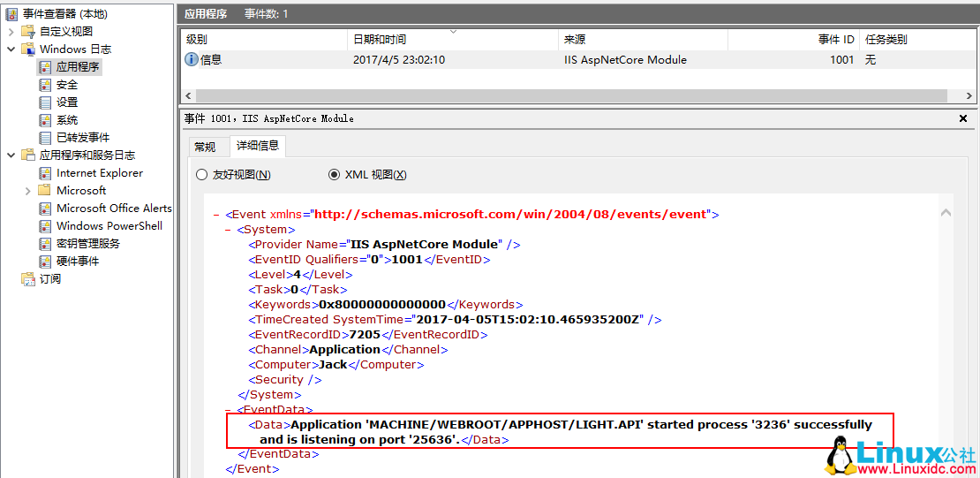The image size is (980, 478).
Task: Click the 自定义视图 folder icon
Action: coord(28,31)
